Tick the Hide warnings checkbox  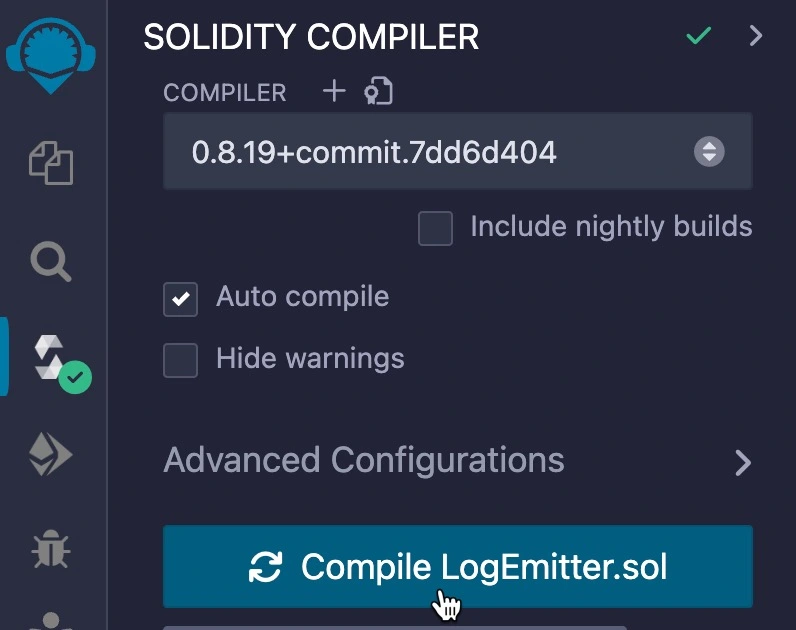[181, 360]
